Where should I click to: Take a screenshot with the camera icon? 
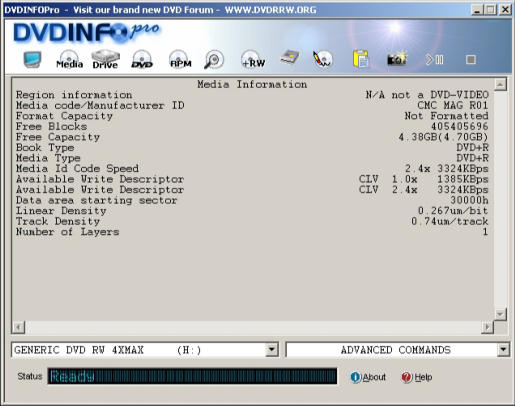click(397, 58)
